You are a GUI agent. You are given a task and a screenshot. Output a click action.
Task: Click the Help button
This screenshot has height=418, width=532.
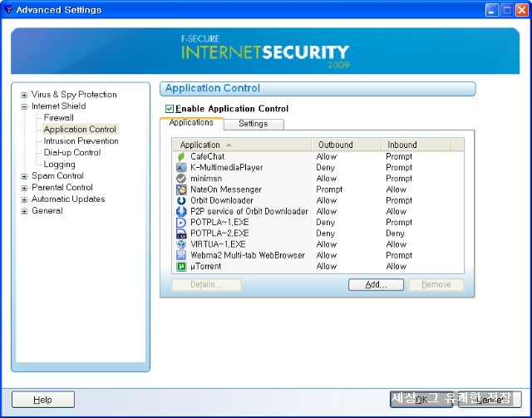43,400
